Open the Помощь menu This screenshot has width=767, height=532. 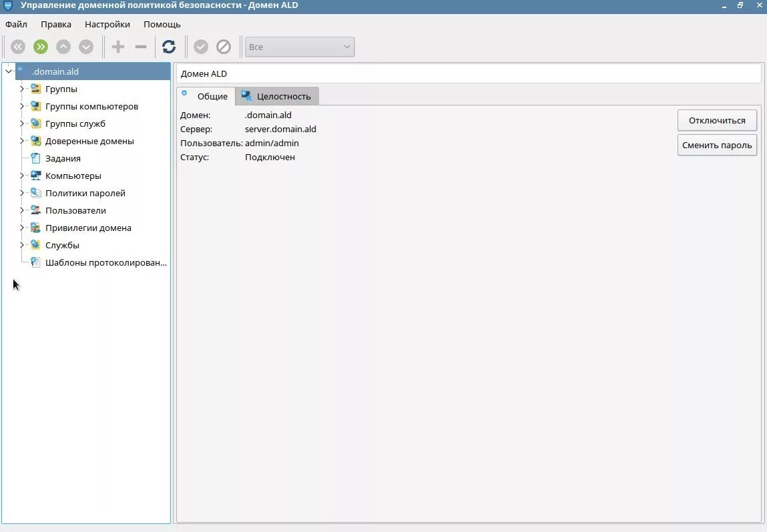162,25
